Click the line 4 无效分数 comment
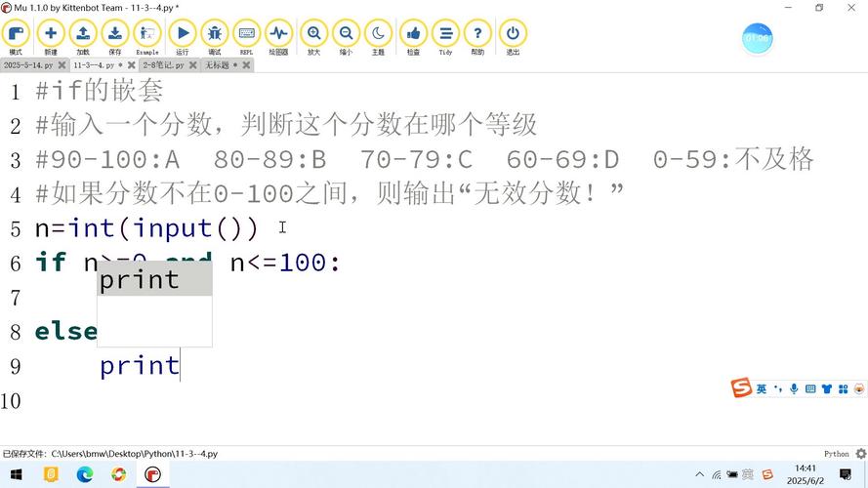 pyautogui.click(x=329, y=193)
